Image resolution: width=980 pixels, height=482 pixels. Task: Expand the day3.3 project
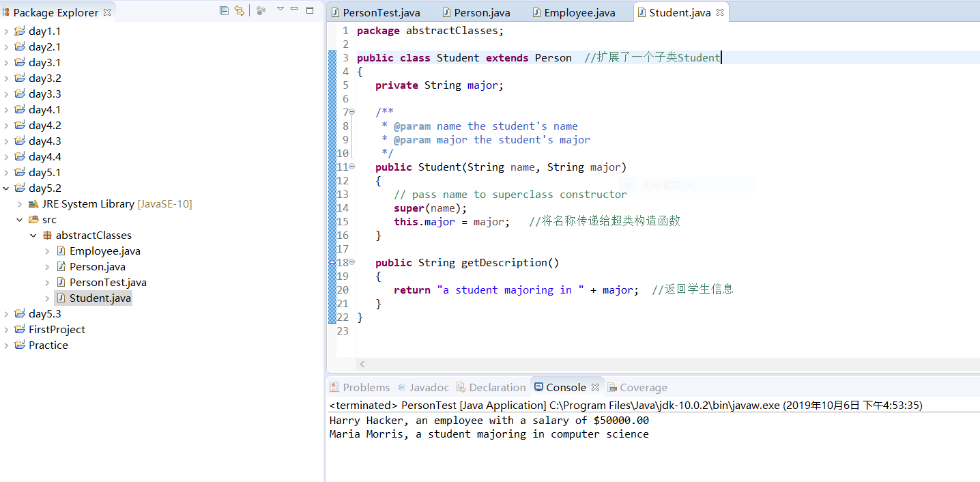click(6, 94)
